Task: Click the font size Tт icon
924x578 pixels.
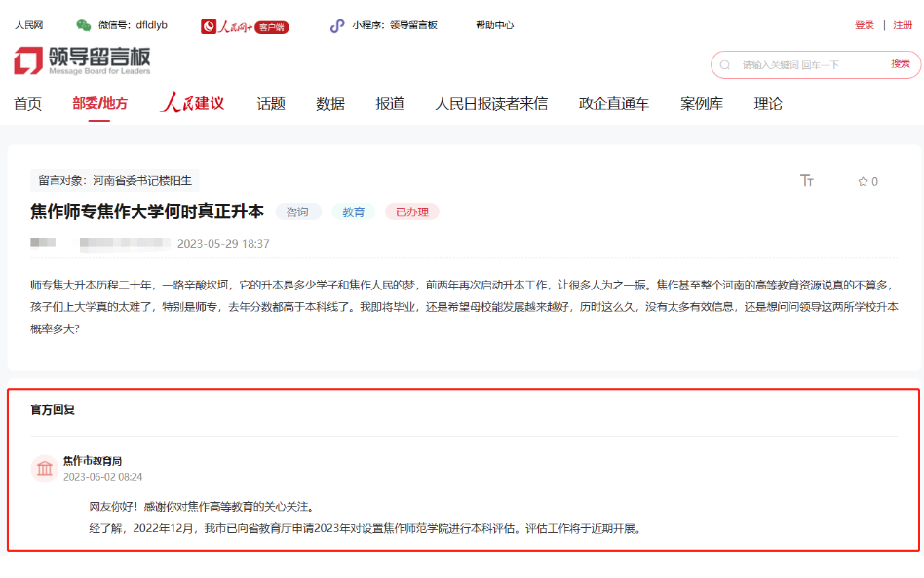Action: coord(807,181)
